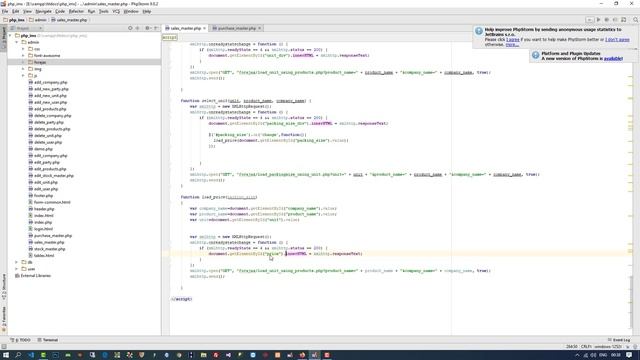The width and height of the screenshot is (640, 360).
Task: Open the Help menu
Action: click(147, 11)
